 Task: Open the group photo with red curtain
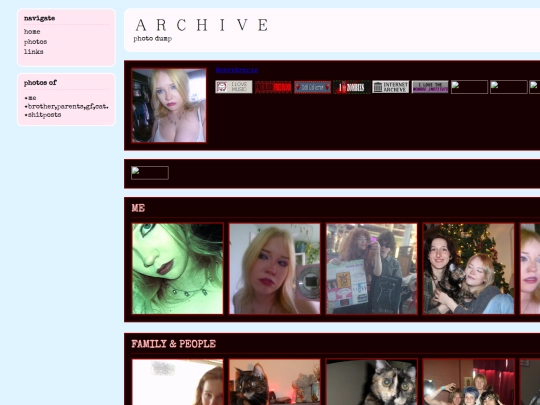coord(469,382)
